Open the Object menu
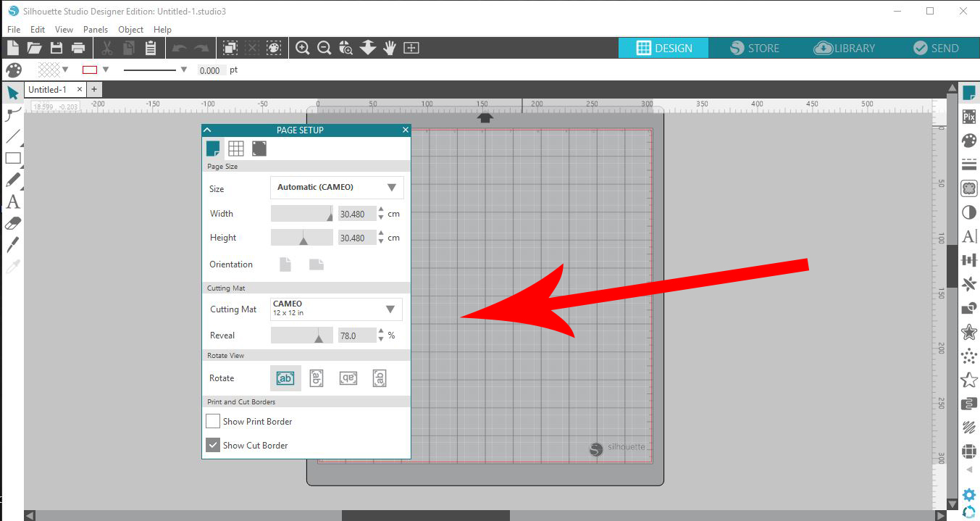 point(130,30)
